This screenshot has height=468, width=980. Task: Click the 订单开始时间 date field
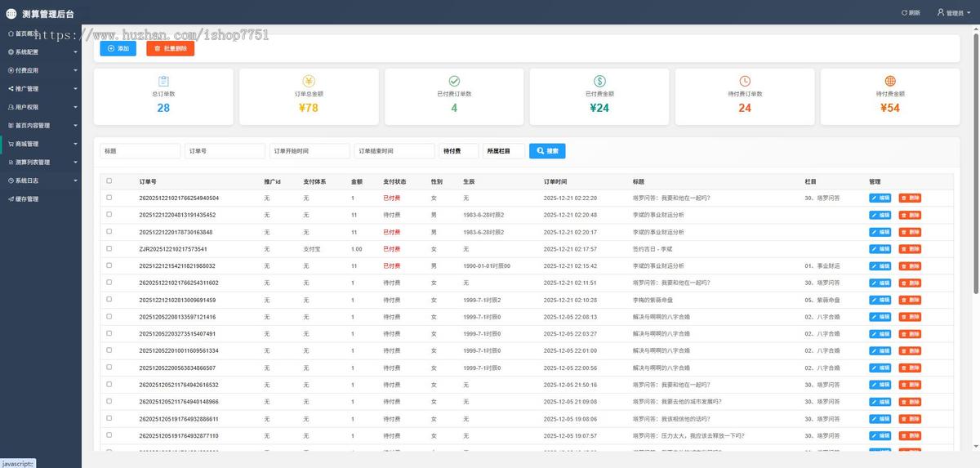pyautogui.click(x=310, y=151)
